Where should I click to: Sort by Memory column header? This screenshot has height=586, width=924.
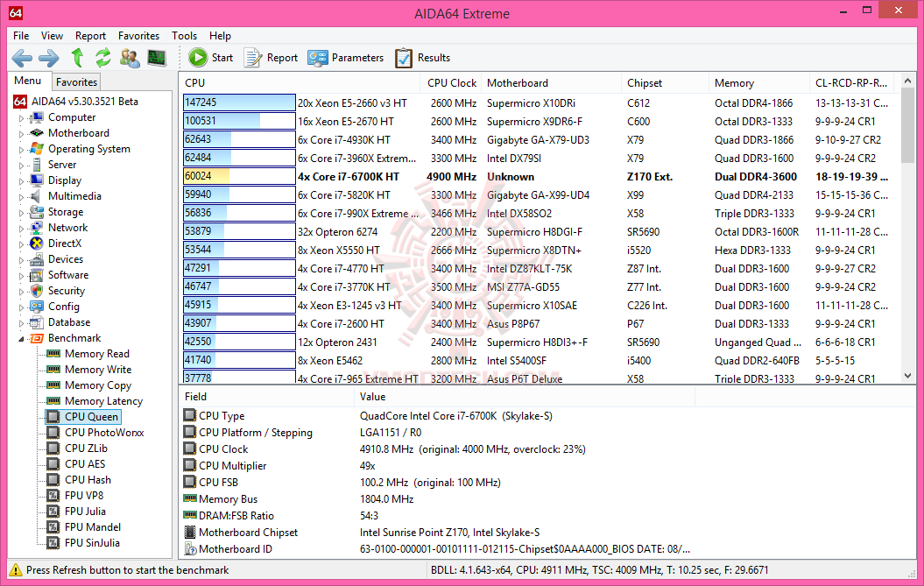[759, 83]
